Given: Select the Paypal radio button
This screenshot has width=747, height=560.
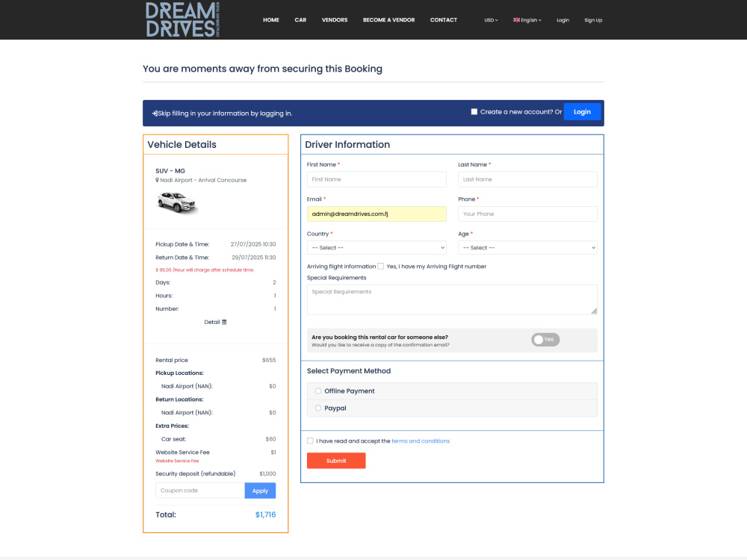Looking at the screenshot, I should 318,408.
